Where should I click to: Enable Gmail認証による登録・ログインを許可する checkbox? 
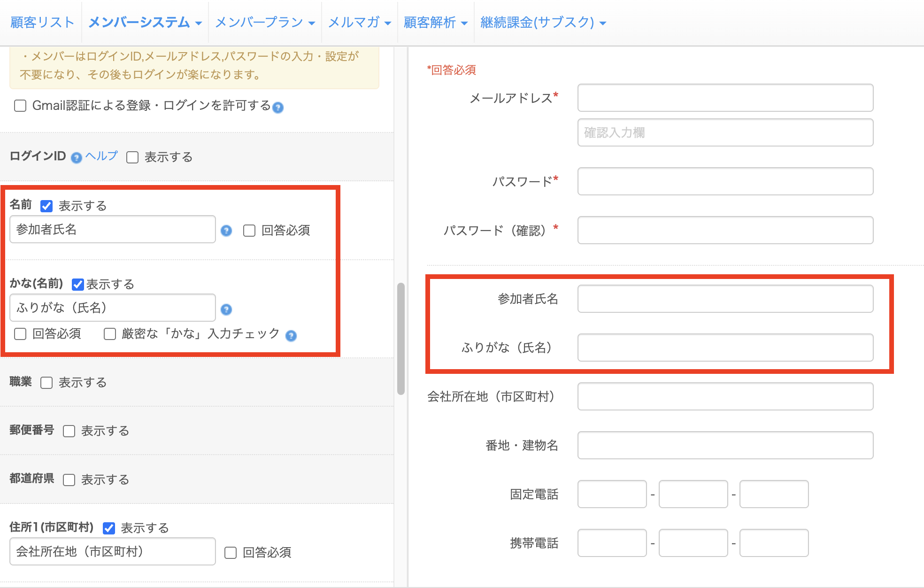point(20,106)
